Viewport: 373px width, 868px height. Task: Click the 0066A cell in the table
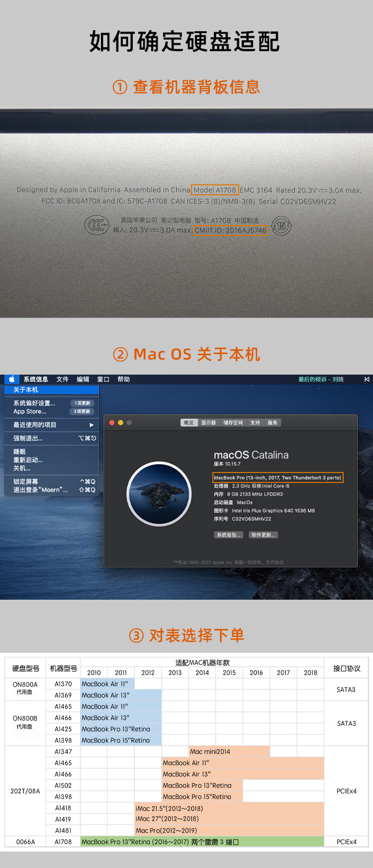coord(25,842)
